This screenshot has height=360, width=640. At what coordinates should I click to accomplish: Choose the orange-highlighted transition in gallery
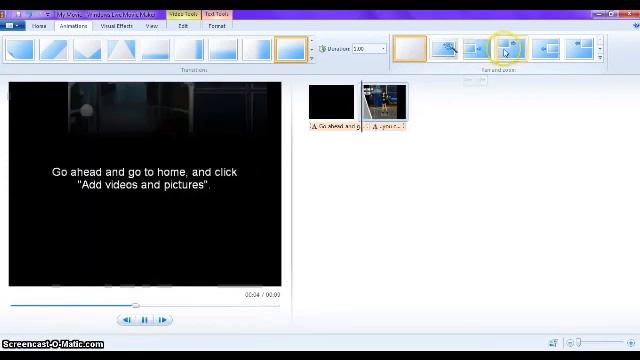pyautogui.click(x=291, y=49)
